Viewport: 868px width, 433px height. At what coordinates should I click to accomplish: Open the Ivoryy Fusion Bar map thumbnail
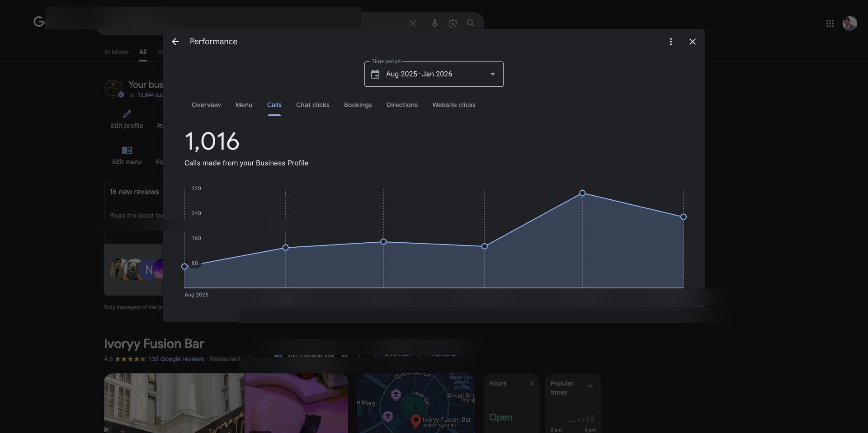tap(416, 403)
